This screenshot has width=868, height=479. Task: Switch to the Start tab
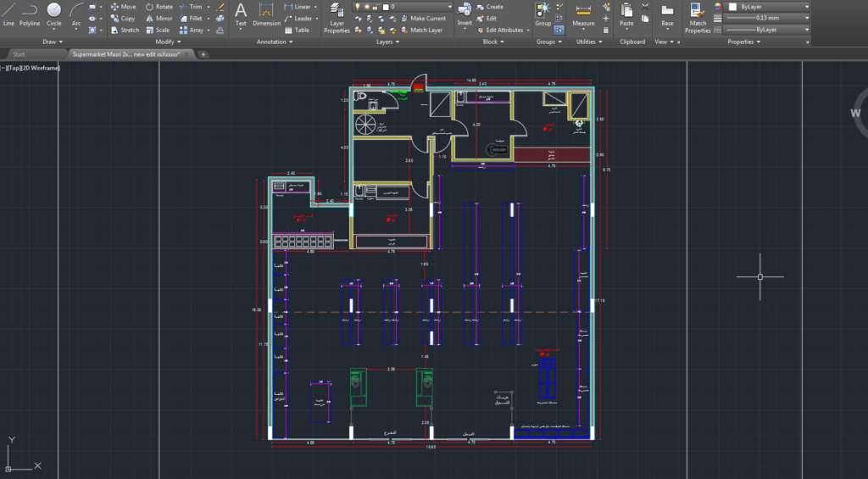pyautogui.click(x=19, y=54)
